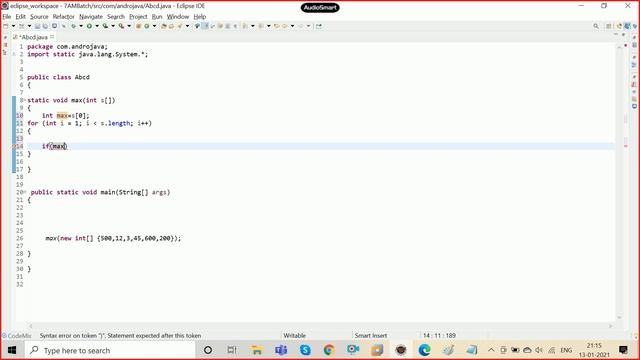
Task: Click the 'Writable' status bar entry
Action: 294,336
